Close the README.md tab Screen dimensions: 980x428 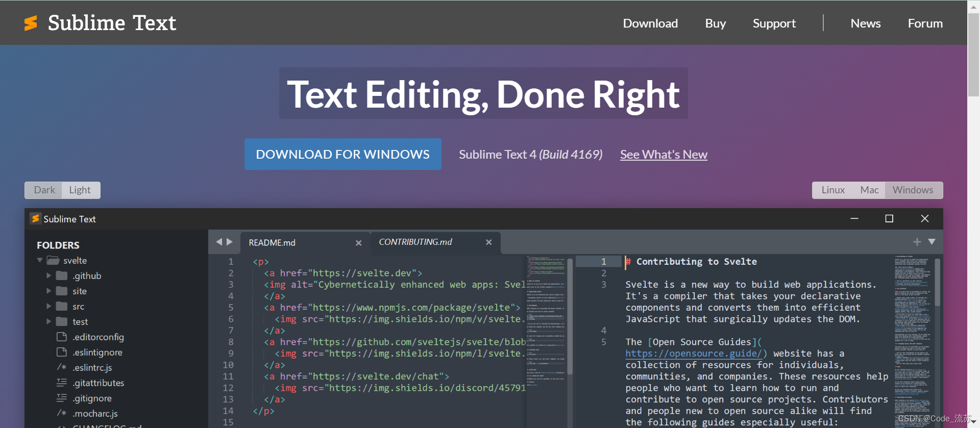(359, 243)
